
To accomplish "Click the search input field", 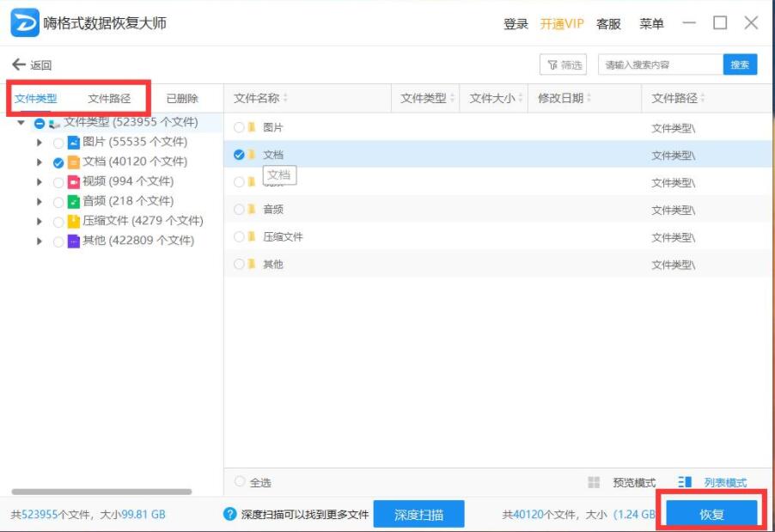I will click(661, 64).
